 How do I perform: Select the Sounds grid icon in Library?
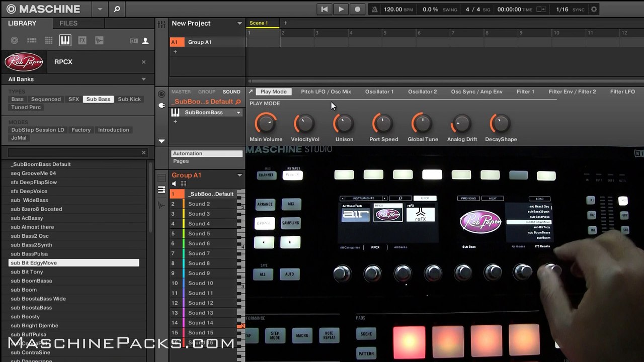tap(49, 41)
